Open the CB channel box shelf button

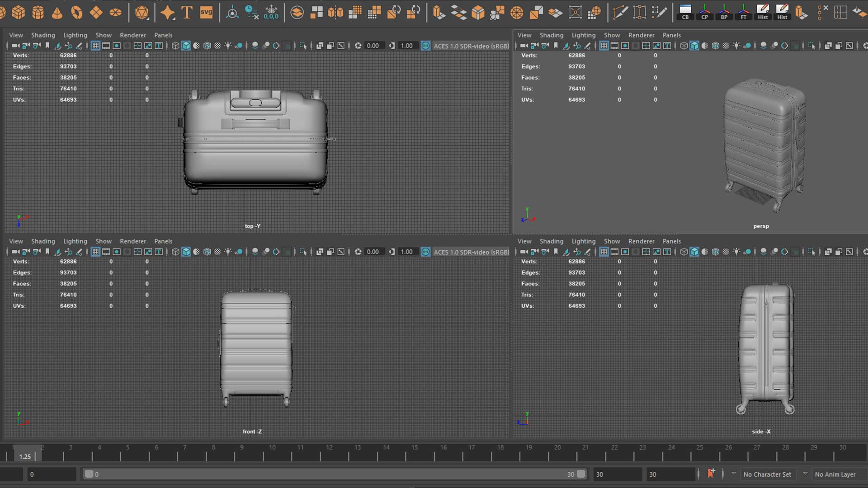click(685, 12)
